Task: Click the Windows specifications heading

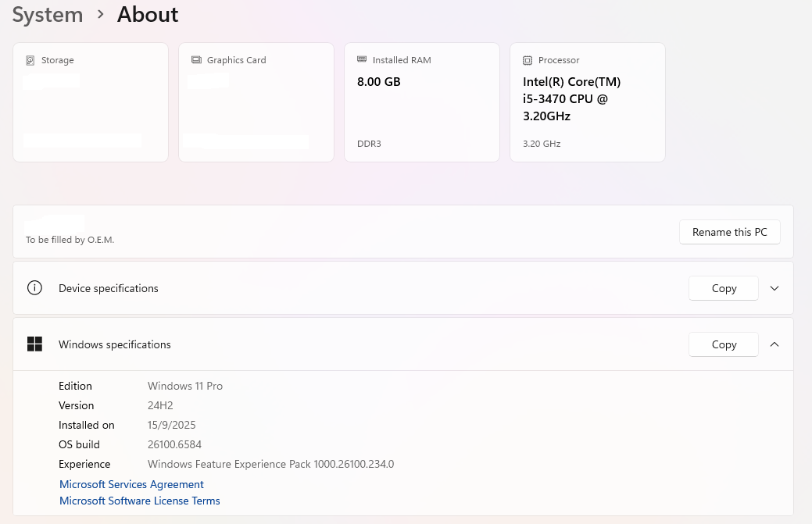Action: (x=114, y=344)
